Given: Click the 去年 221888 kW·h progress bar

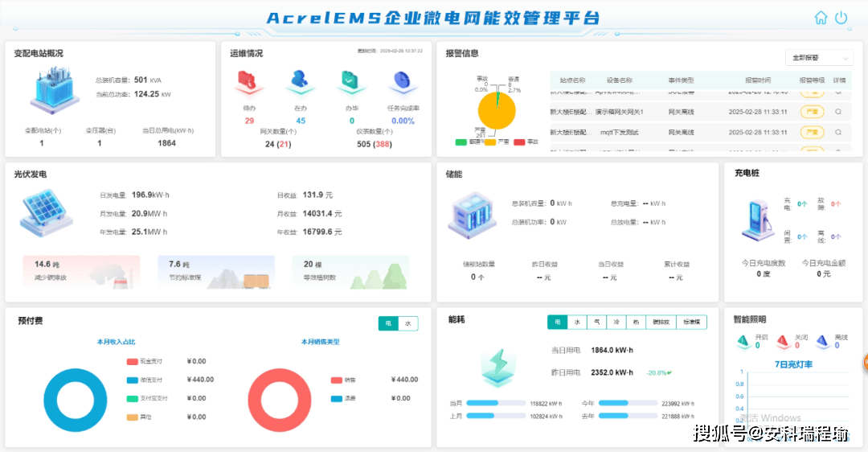Looking at the screenshot, I should point(628,416).
